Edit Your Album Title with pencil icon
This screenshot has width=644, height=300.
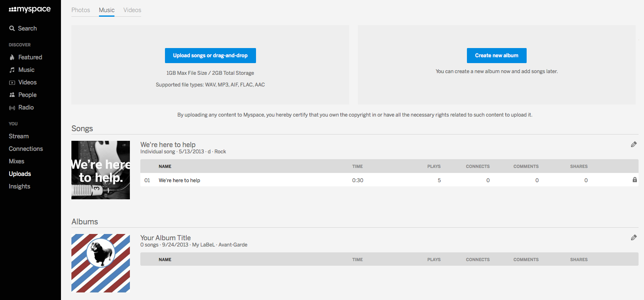pos(634,237)
